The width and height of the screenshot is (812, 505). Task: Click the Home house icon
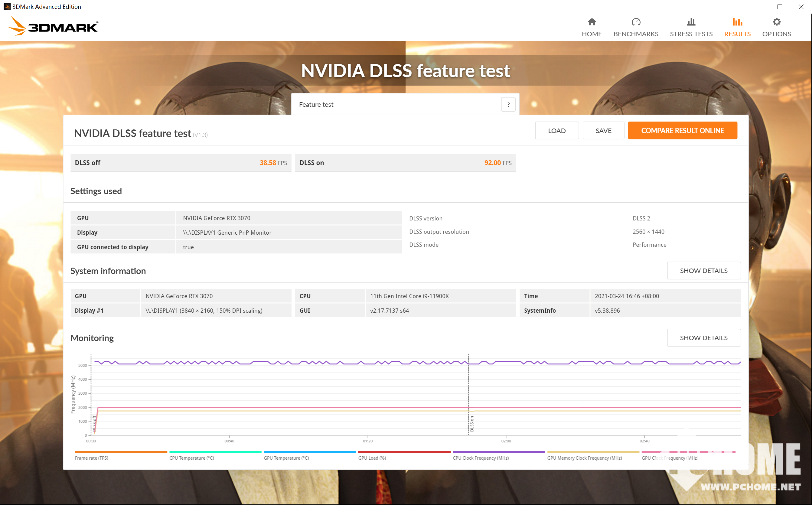click(592, 22)
